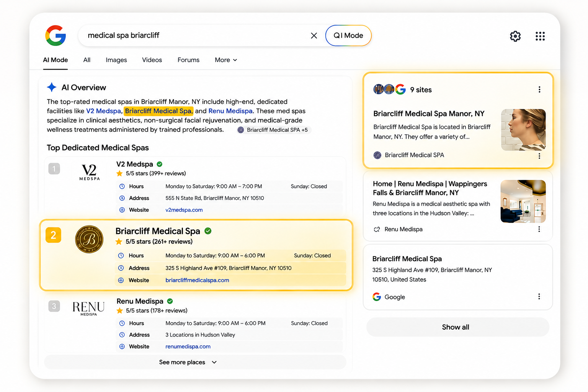Image resolution: width=588 pixels, height=392 pixels.
Task: Switch to the Videos tab
Action: (152, 60)
